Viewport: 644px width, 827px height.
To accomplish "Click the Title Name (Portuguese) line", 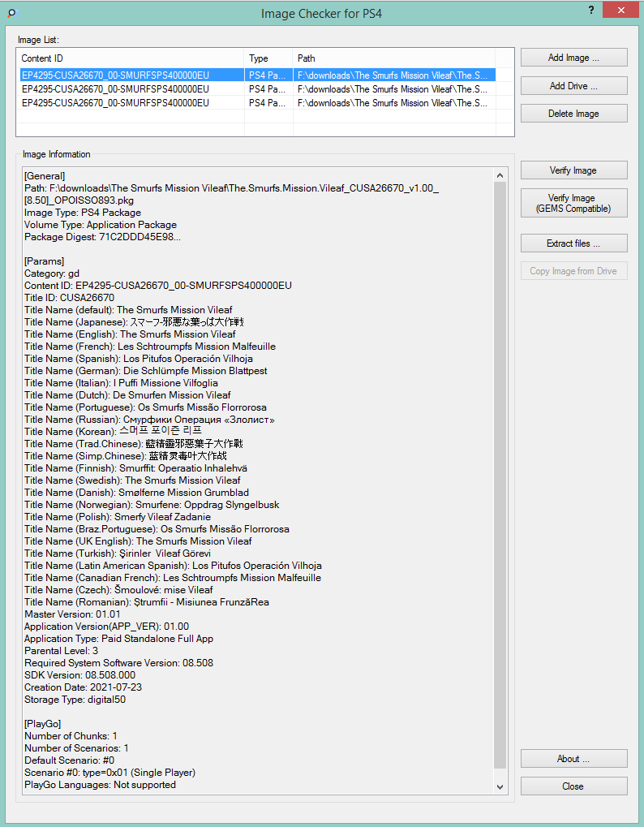I will click(x=145, y=407).
